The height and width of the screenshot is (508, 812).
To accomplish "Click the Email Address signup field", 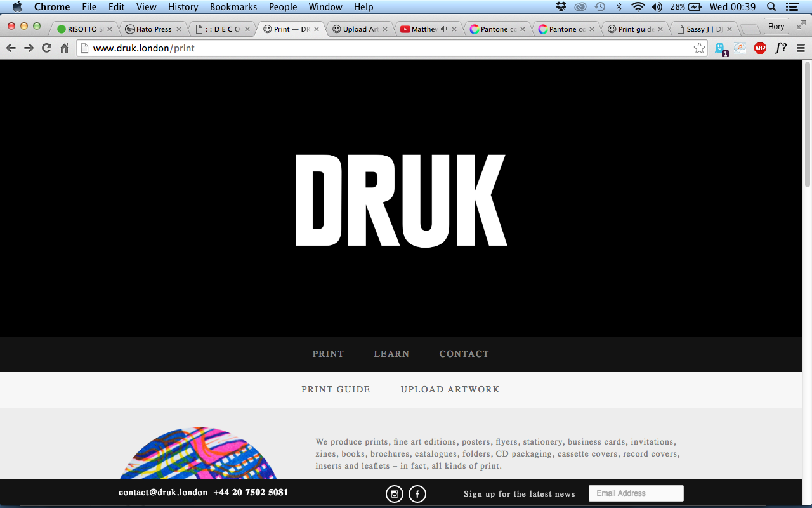I will (x=636, y=493).
